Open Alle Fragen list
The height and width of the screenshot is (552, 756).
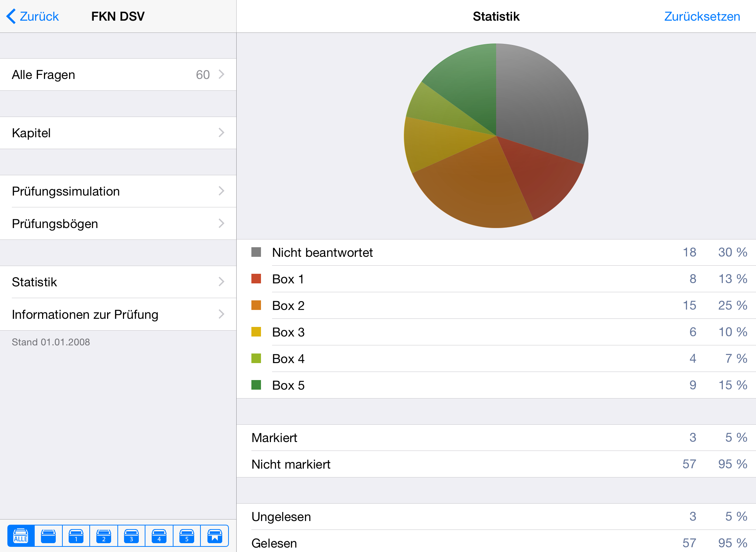(118, 75)
